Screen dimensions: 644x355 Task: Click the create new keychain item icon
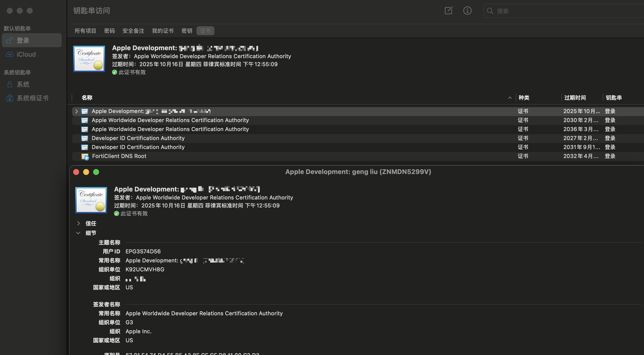(x=449, y=10)
